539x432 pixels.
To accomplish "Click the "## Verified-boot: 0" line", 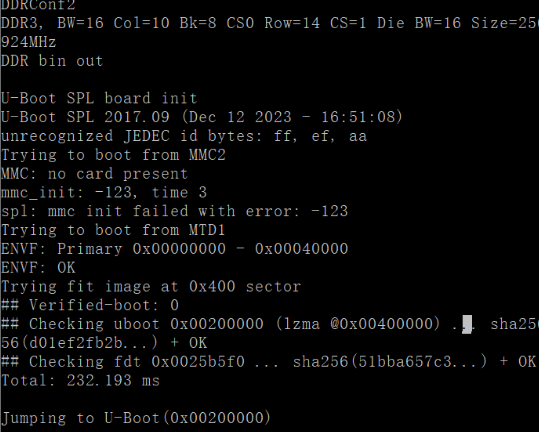I will point(90,305).
